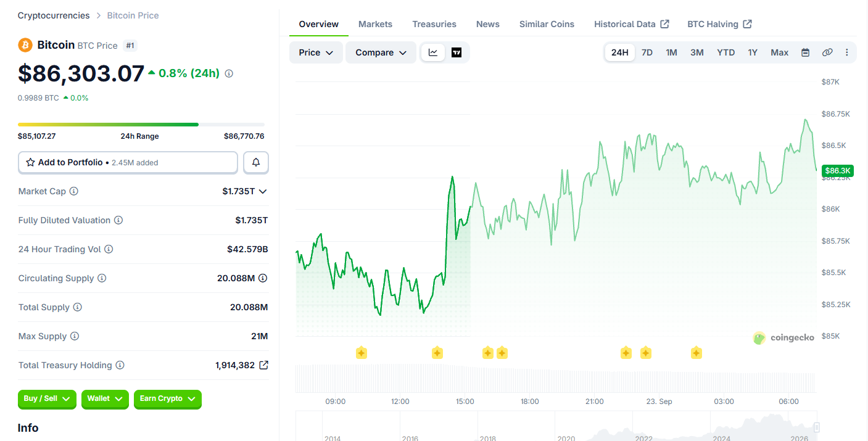The height and width of the screenshot is (441, 868).
Task: Select 3M time range
Action: pos(697,52)
